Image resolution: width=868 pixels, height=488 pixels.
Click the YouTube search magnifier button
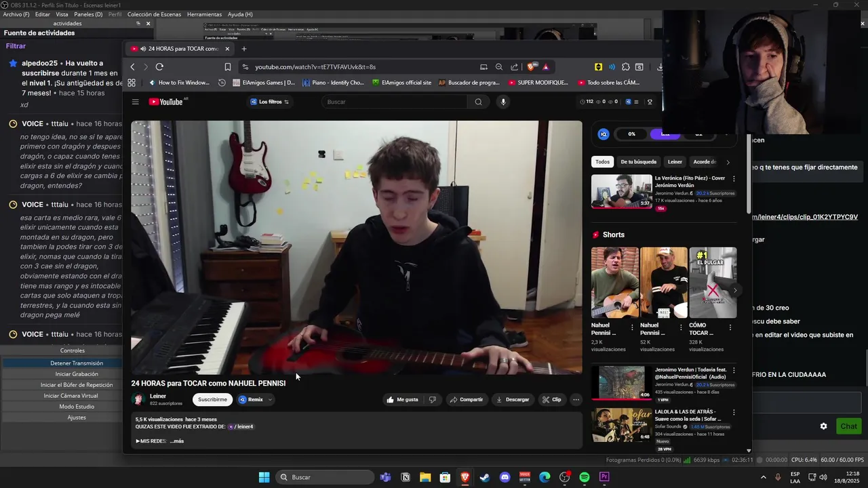coord(478,102)
